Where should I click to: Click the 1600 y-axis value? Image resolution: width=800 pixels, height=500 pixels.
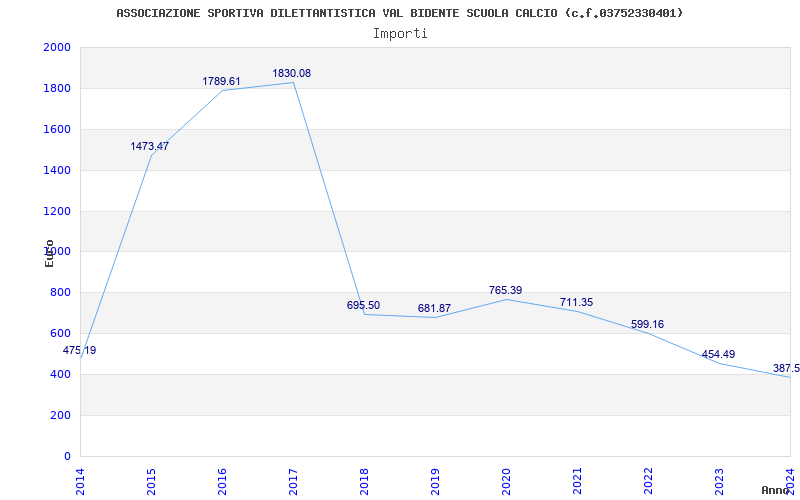click(x=57, y=130)
